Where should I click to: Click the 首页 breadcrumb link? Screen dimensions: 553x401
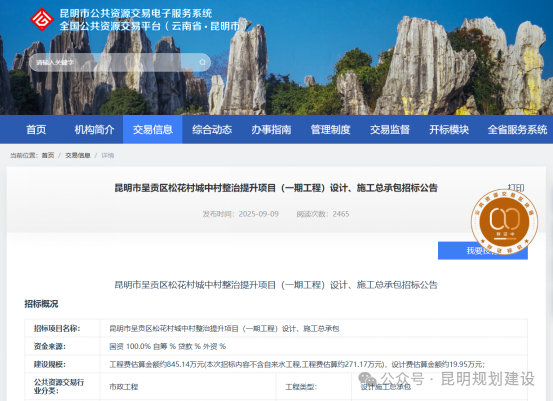pyautogui.click(x=48, y=155)
